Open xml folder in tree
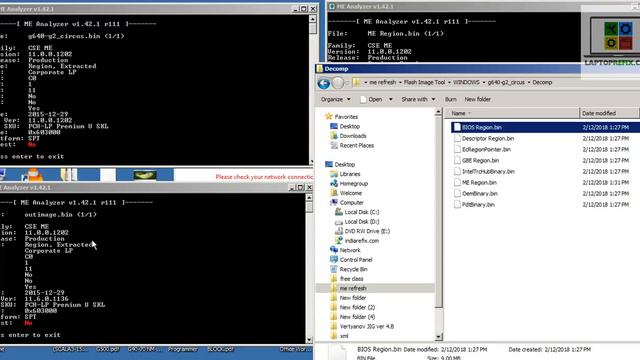 [x=344, y=336]
